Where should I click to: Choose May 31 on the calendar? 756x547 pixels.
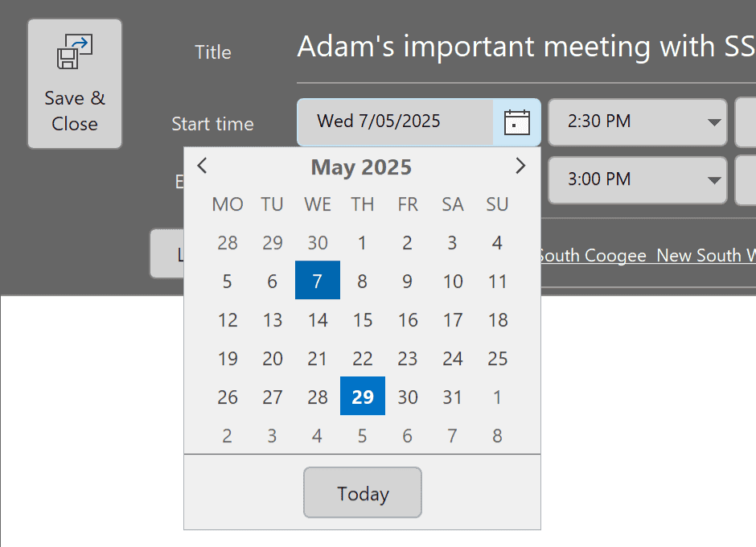coord(453,397)
